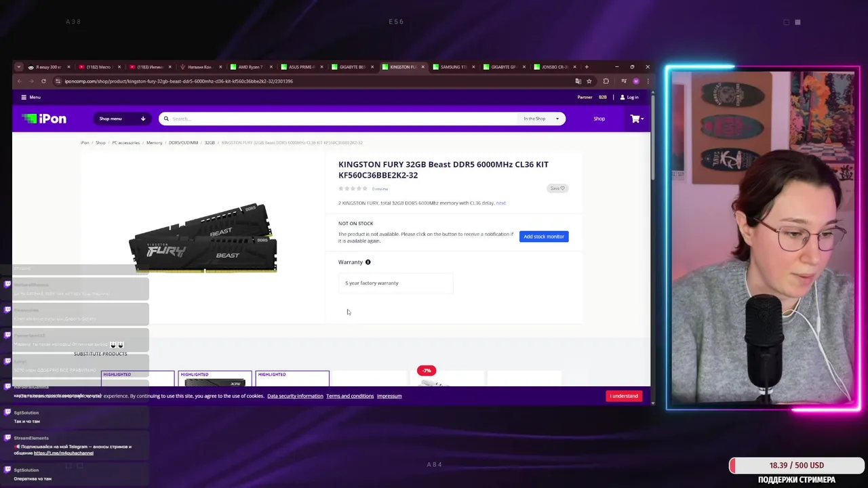868x488 pixels.
Task: Open Data security information link
Action: [295, 396]
